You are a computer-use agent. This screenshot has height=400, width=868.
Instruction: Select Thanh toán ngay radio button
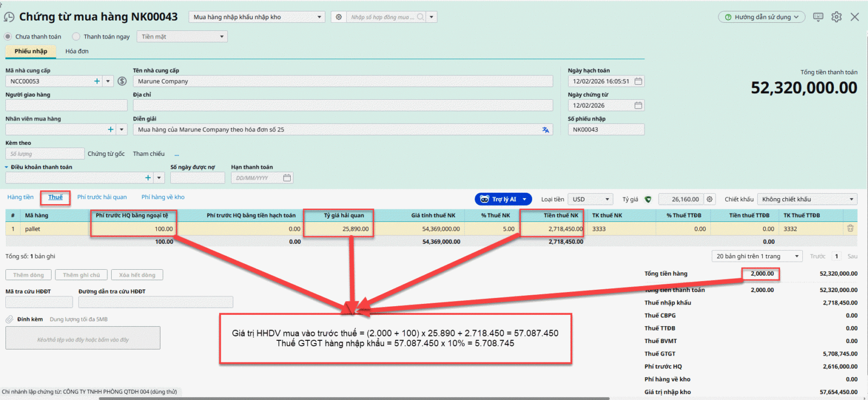[76, 37]
